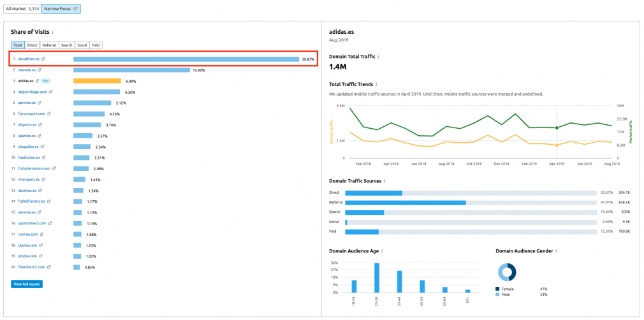The width and height of the screenshot is (644, 320).
Task: Click the Paid traffic source bar
Action: pyautogui.click(x=362, y=231)
